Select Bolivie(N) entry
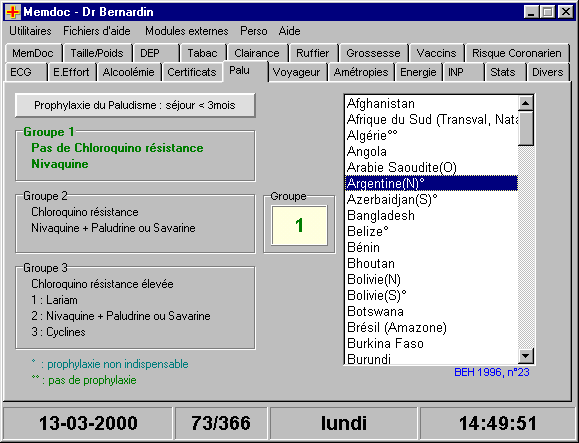 [431, 279]
